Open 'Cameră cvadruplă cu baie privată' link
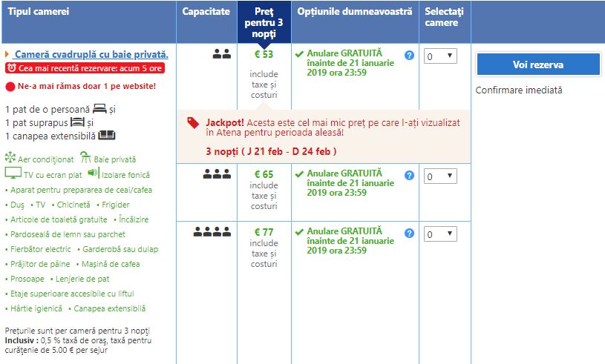 click(x=91, y=55)
